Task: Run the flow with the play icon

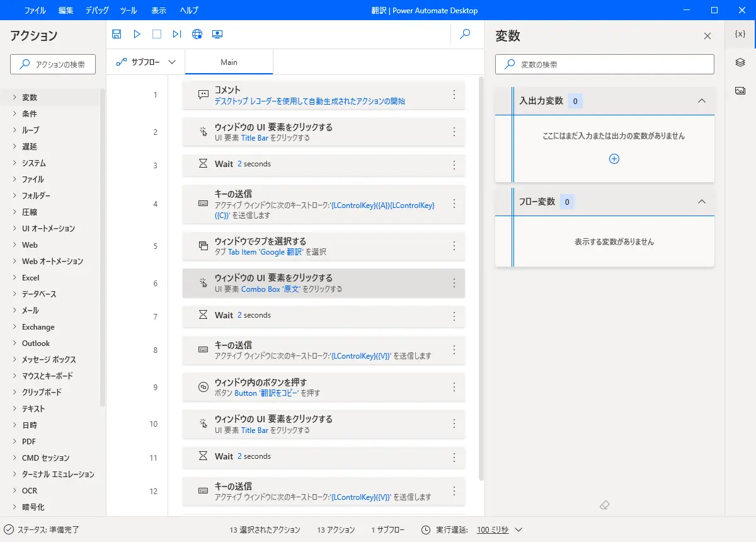Action: click(x=137, y=34)
